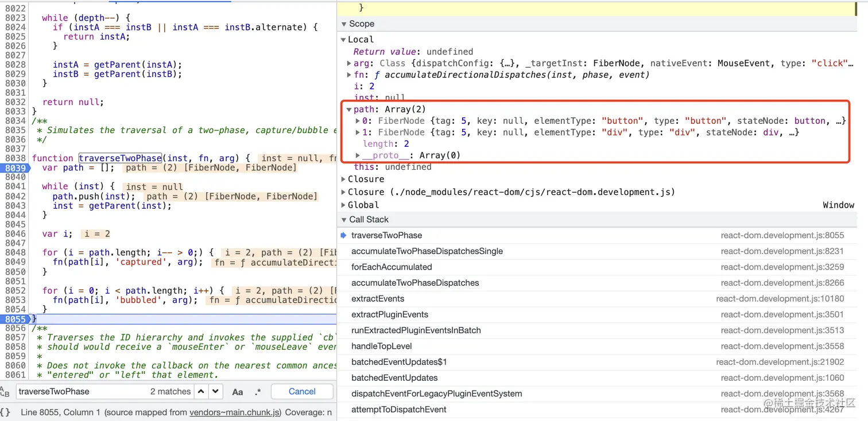
Task: Toggle the search replace icon
Action: pyautogui.click(x=5, y=392)
